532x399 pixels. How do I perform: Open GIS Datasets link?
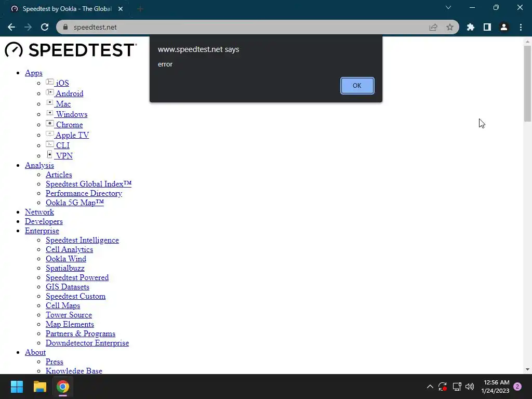coord(68,287)
